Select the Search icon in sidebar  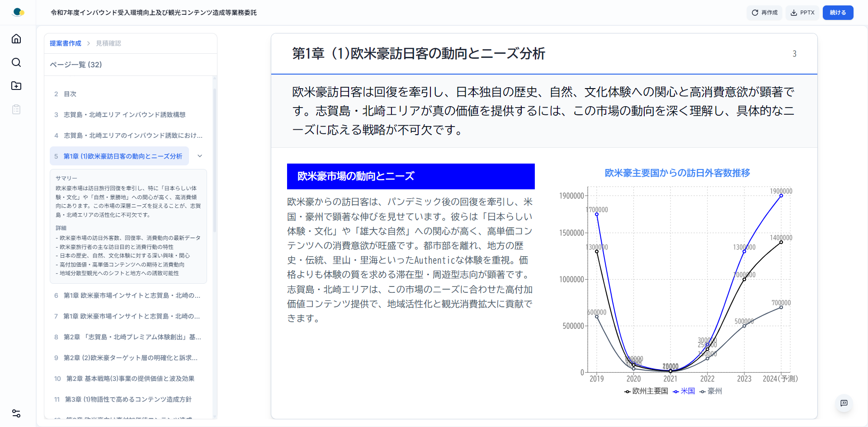[16, 63]
